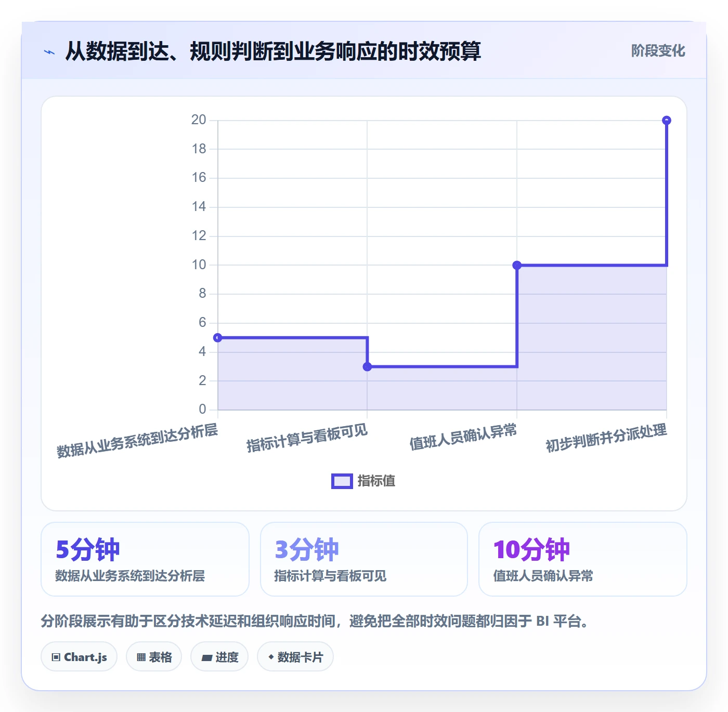Select the 5分钟 stat card
This screenshot has width=728, height=712.
coord(145,559)
